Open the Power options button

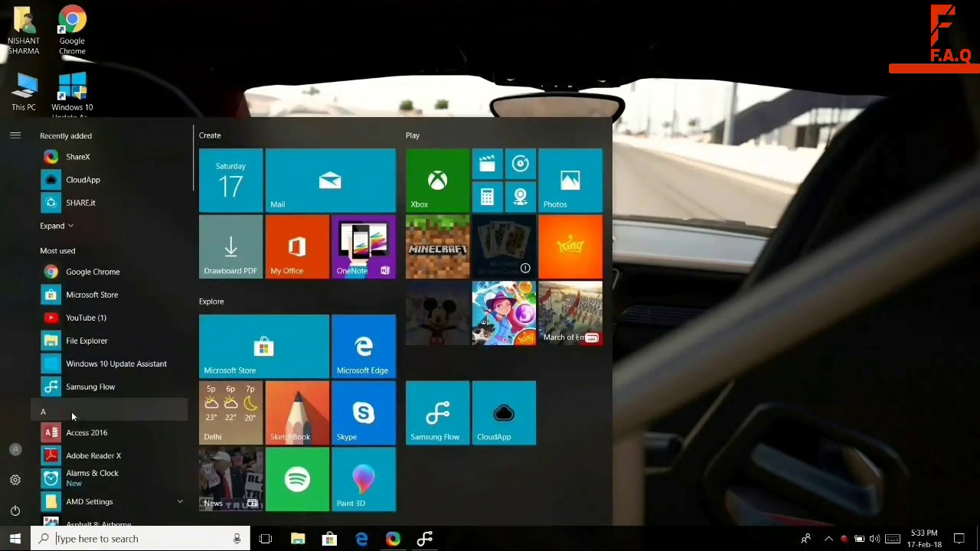(15, 510)
